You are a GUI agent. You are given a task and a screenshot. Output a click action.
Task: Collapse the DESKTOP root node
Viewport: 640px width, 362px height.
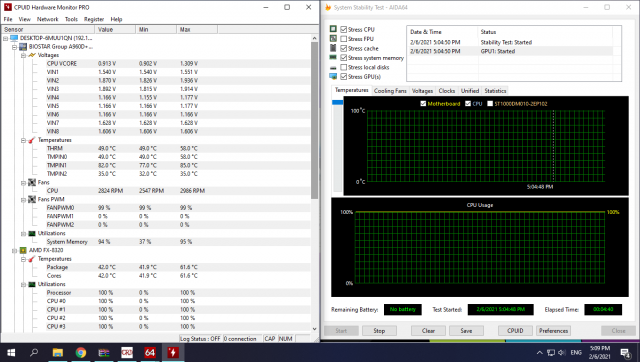pyautogui.click(x=5, y=38)
